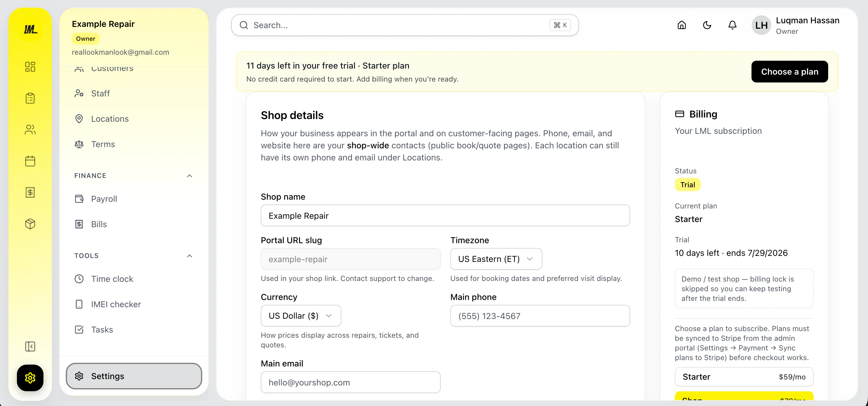Collapse the Finance section chevron
868x406 pixels.
189,176
